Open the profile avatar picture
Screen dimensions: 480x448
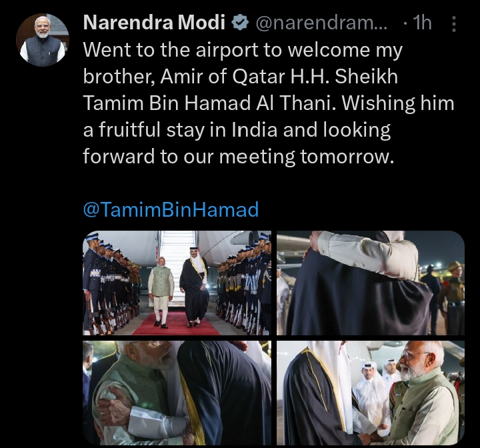43,40
